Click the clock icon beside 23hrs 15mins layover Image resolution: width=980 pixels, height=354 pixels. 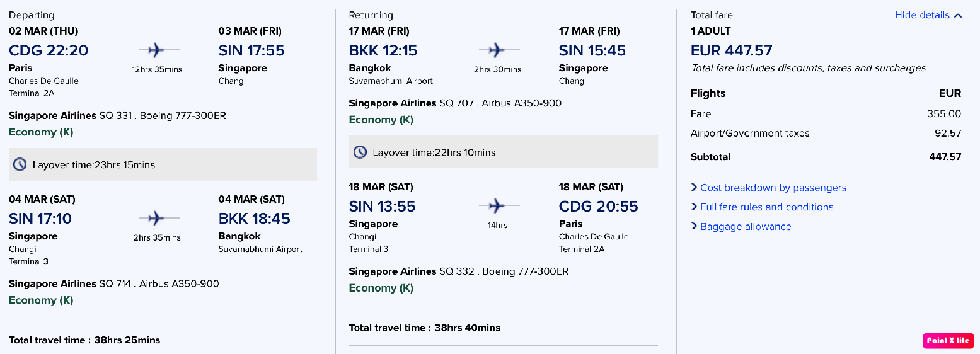20,164
